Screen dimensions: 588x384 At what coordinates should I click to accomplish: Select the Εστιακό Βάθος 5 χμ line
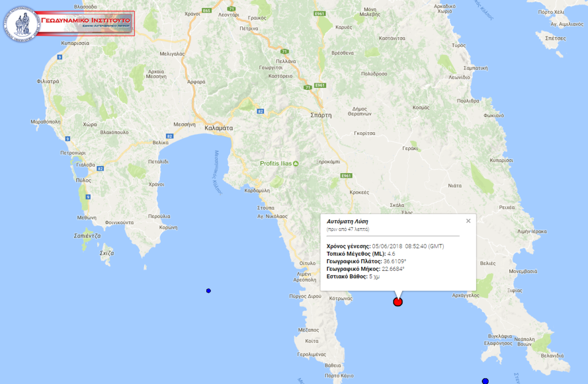tap(353, 277)
